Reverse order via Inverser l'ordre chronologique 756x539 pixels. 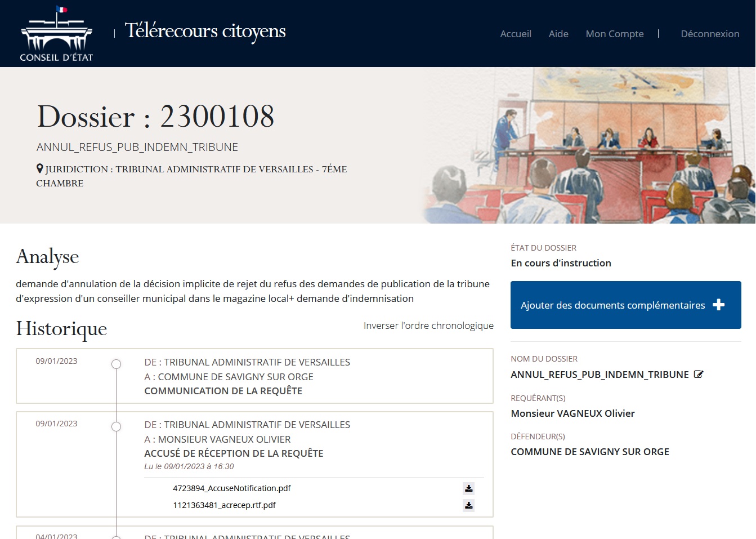click(428, 326)
